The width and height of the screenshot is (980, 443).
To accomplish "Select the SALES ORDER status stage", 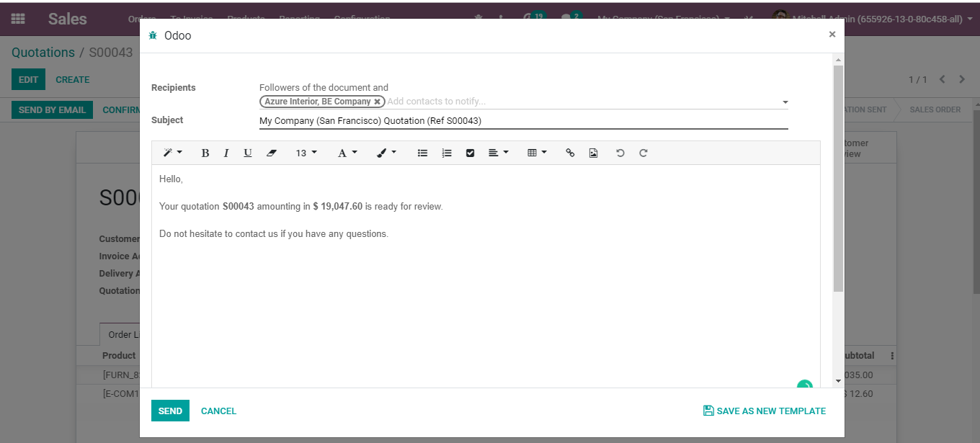I will click(935, 109).
